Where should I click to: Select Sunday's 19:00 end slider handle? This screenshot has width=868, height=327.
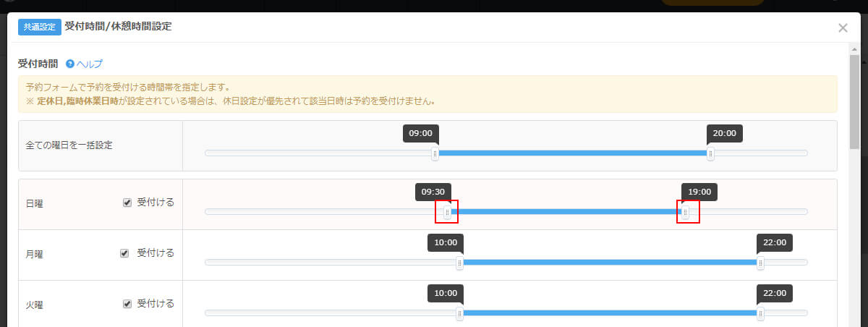[x=686, y=212]
